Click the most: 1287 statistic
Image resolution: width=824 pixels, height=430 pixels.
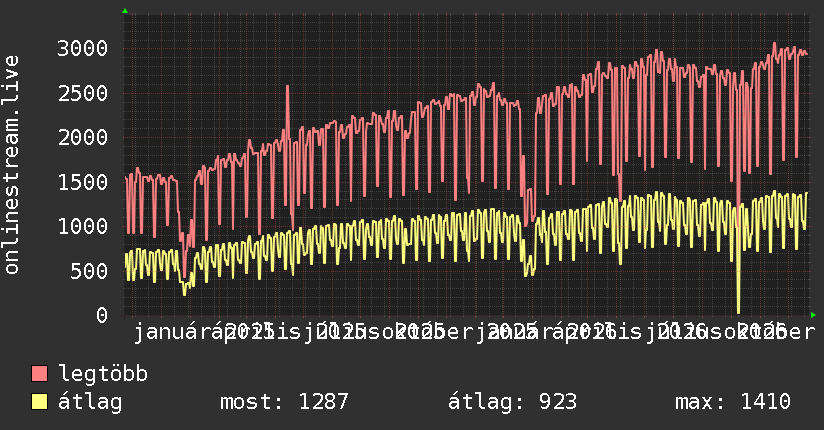pyautogui.click(x=284, y=402)
